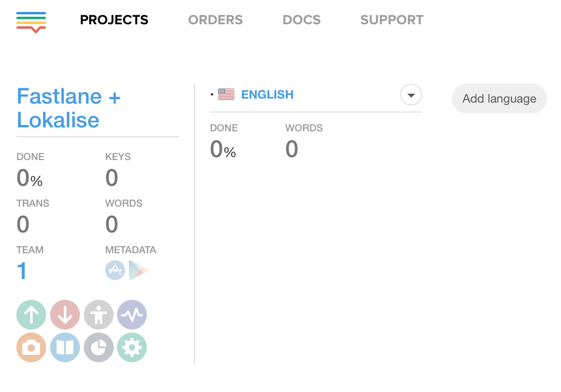Click the team member count 1

click(22, 271)
